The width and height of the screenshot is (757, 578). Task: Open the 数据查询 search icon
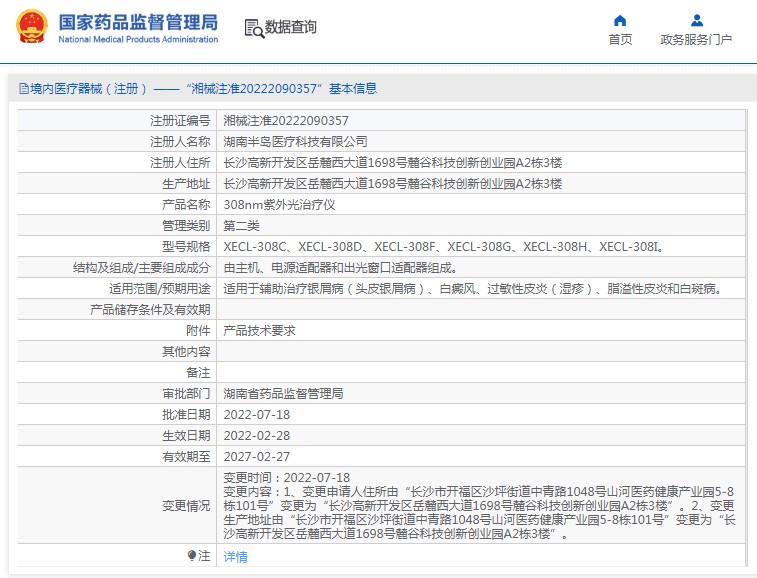coord(254,28)
